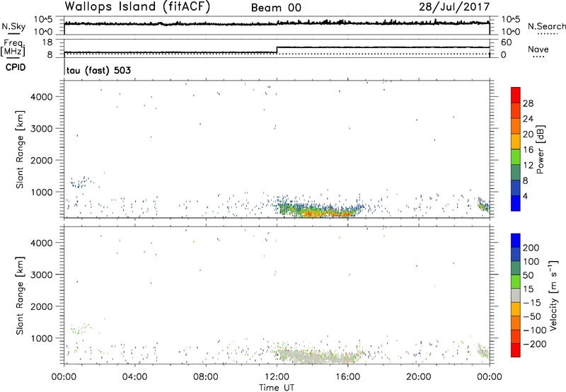Click the "-100" velocity colorbar label
The height and width of the screenshot is (392, 566).
(x=535, y=330)
